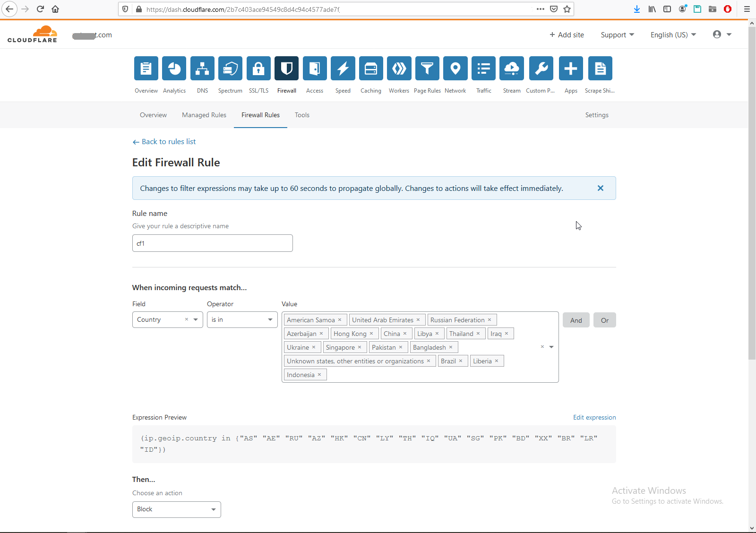Clear all selected country values
This screenshot has height=533, width=756.
(542, 347)
